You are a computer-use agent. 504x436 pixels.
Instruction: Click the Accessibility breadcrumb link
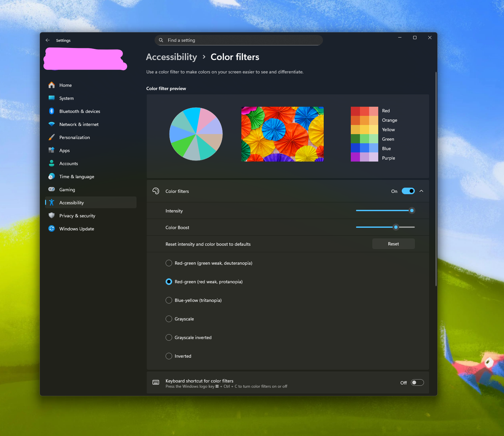point(171,57)
